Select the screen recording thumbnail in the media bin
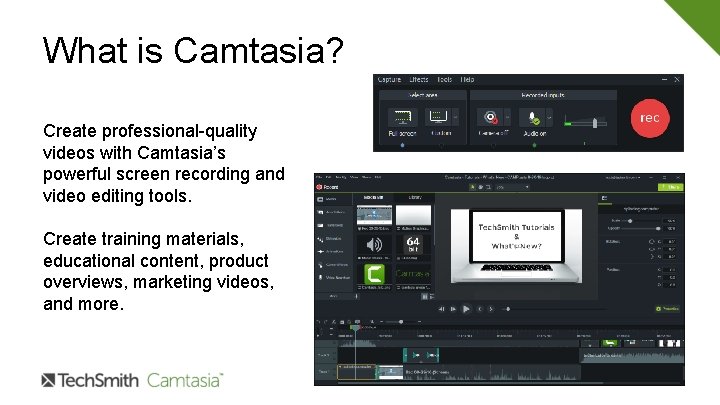720x405 pixels. [x=374, y=215]
